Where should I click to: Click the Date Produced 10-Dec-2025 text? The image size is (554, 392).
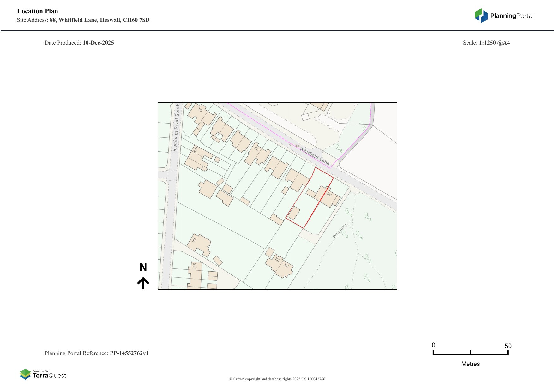(79, 43)
